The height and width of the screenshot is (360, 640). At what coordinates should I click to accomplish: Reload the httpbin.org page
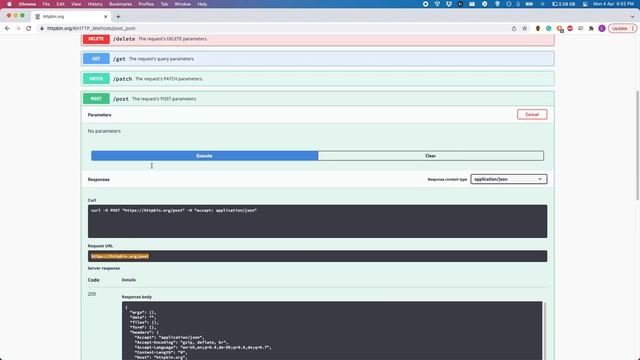tap(29, 28)
